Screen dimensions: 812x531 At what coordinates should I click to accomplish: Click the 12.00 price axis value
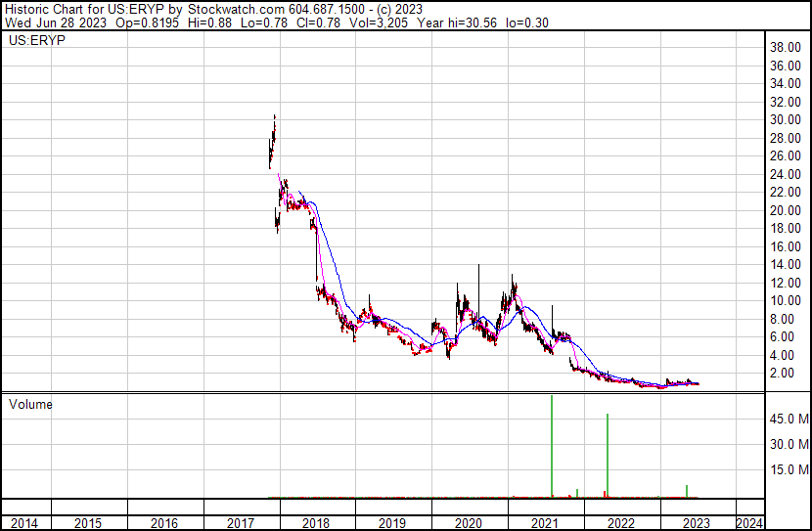pos(786,283)
